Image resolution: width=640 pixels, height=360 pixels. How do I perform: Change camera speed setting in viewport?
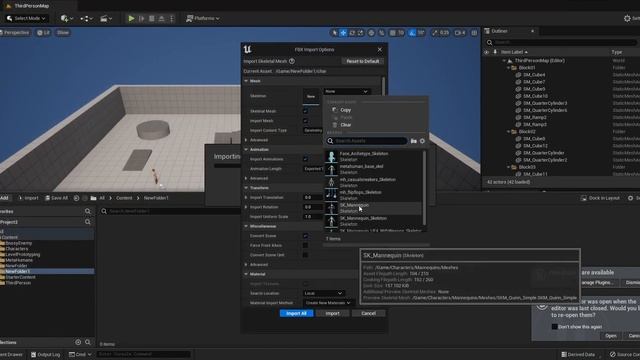[x=460, y=33]
